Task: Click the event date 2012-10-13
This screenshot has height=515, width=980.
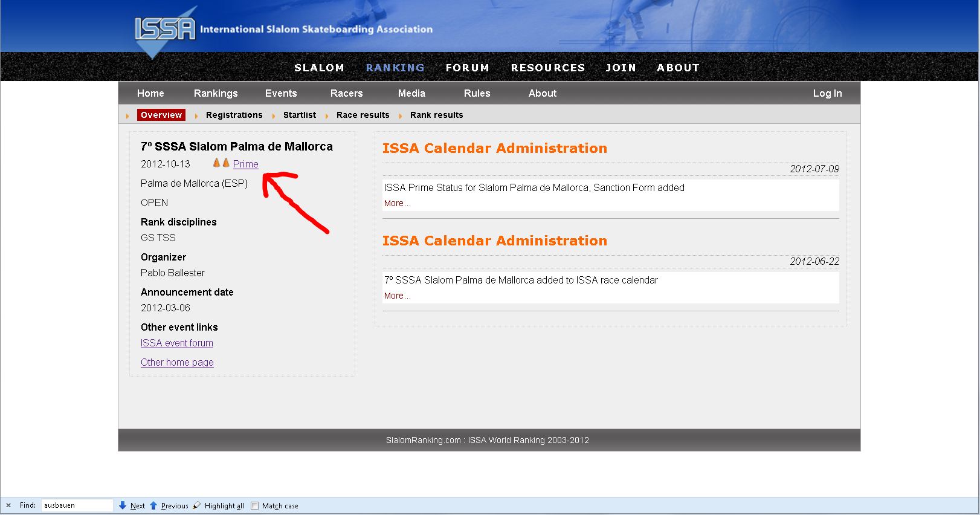Action: pos(166,164)
